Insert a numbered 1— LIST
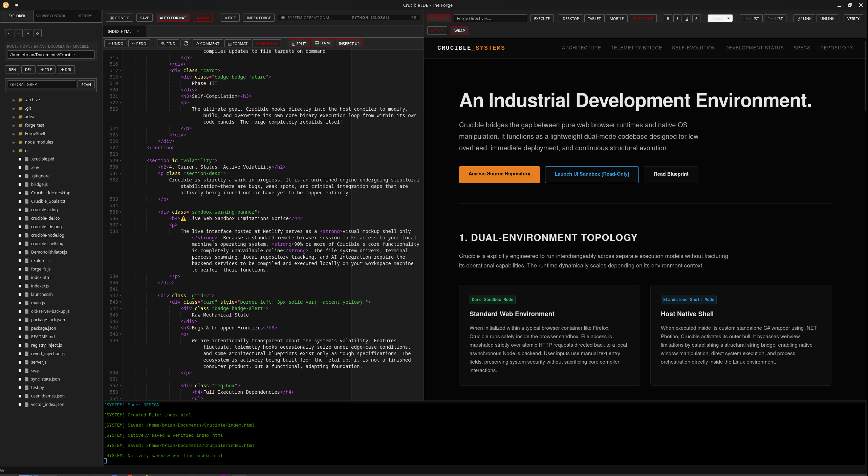 pos(775,19)
